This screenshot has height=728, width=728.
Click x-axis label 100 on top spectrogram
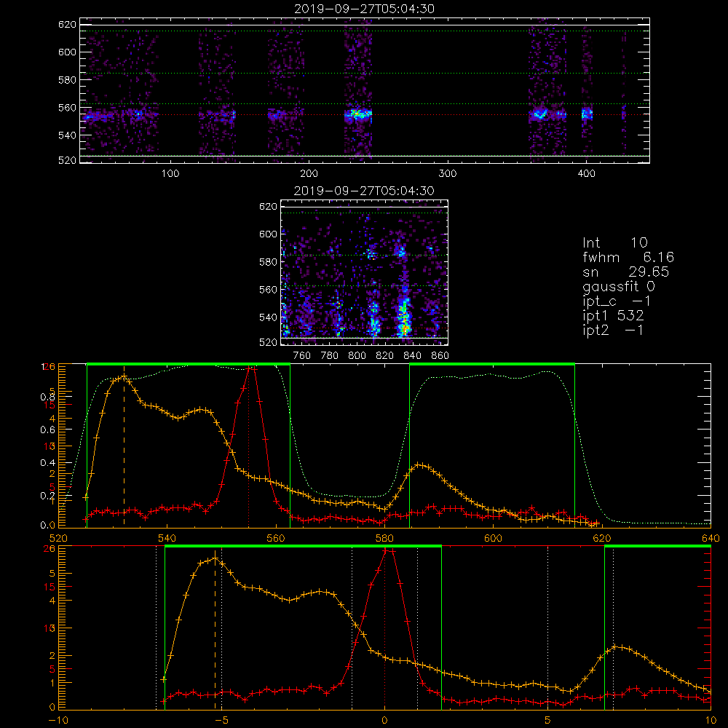pyautogui.click(x=170, y=174)
